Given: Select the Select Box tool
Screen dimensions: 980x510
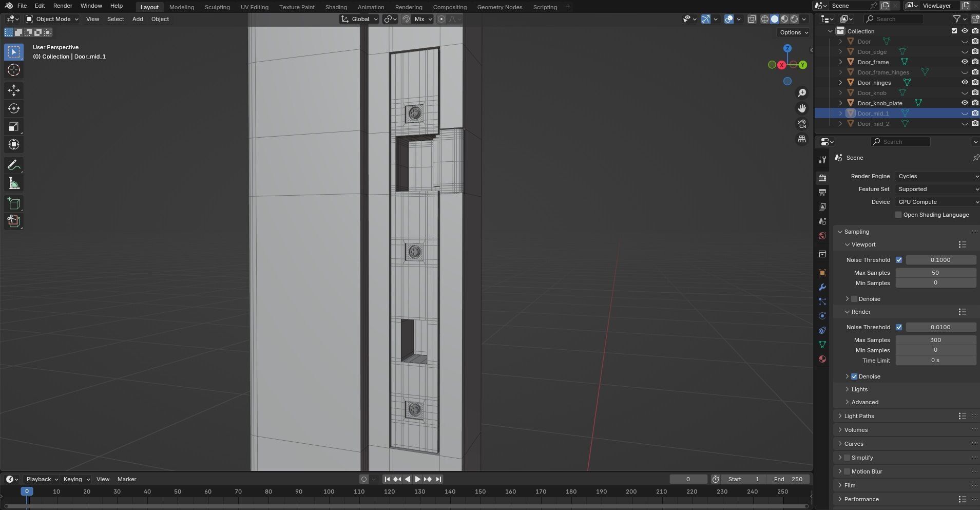Looking at the screenshot, I should 14,52.
